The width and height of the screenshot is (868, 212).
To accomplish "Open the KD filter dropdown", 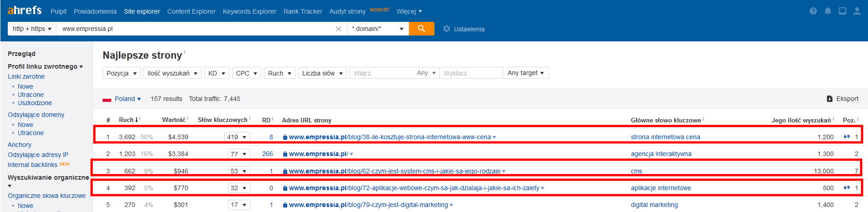I will click(217, 73).
